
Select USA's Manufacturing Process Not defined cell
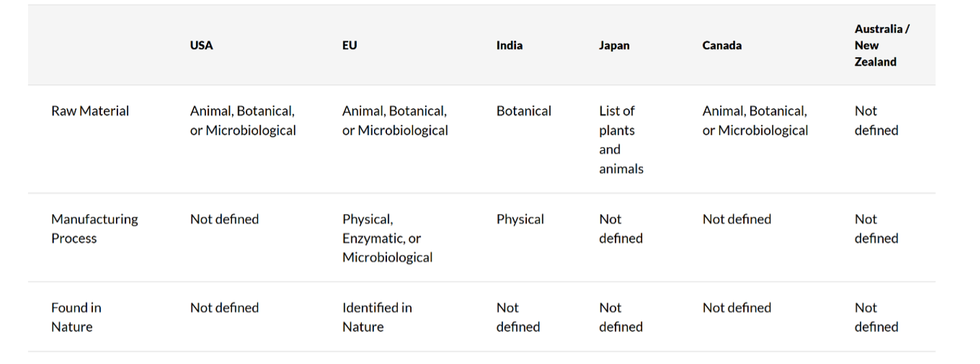point(225,219)
